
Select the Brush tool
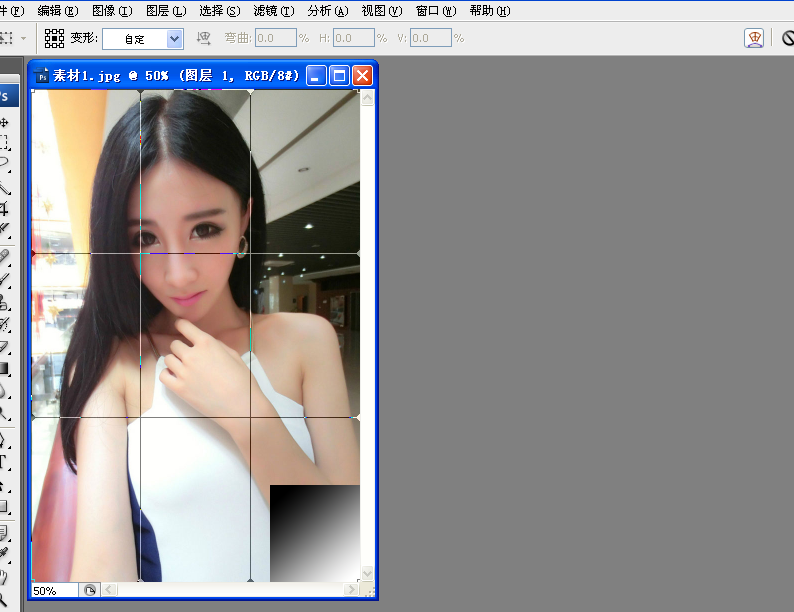(x=4, y=279)
